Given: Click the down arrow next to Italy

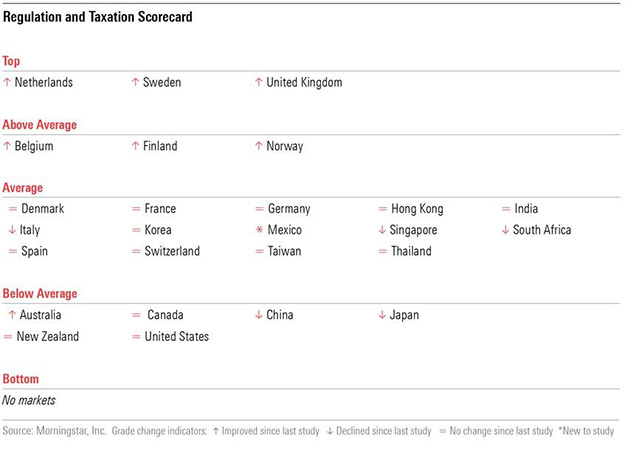Looking at the screenshot, I should click(12, 230).
